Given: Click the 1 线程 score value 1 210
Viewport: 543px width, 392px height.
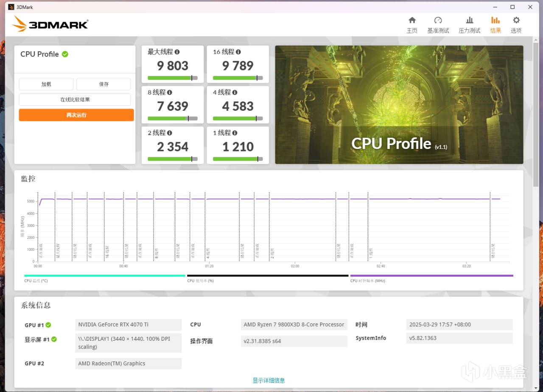Looking at the screenshot, I should click(x=238, y=147).
